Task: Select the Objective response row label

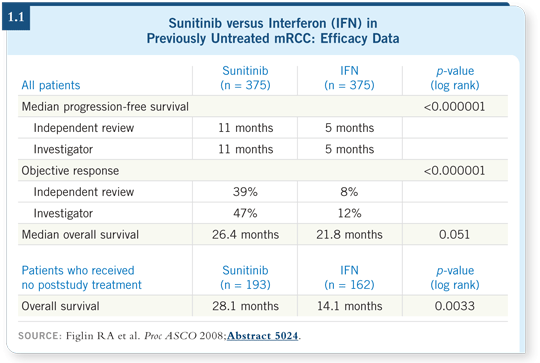Action: tap(70, 171)
